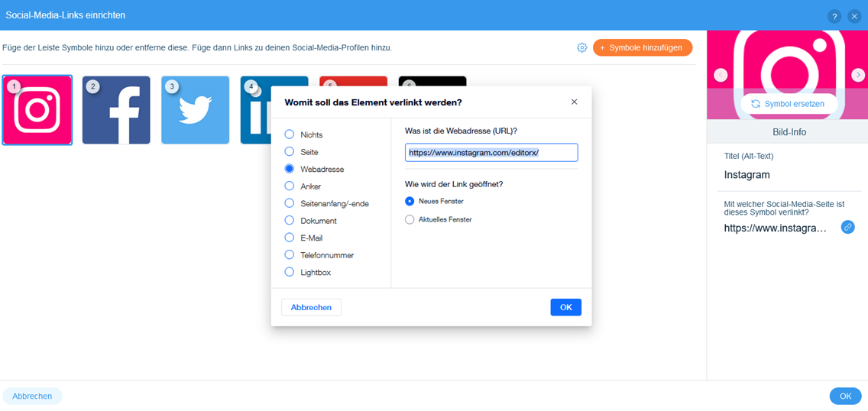Select the Facebook icon thumbnail
Screen dimensions: 868x411
[x=116, y=110]
